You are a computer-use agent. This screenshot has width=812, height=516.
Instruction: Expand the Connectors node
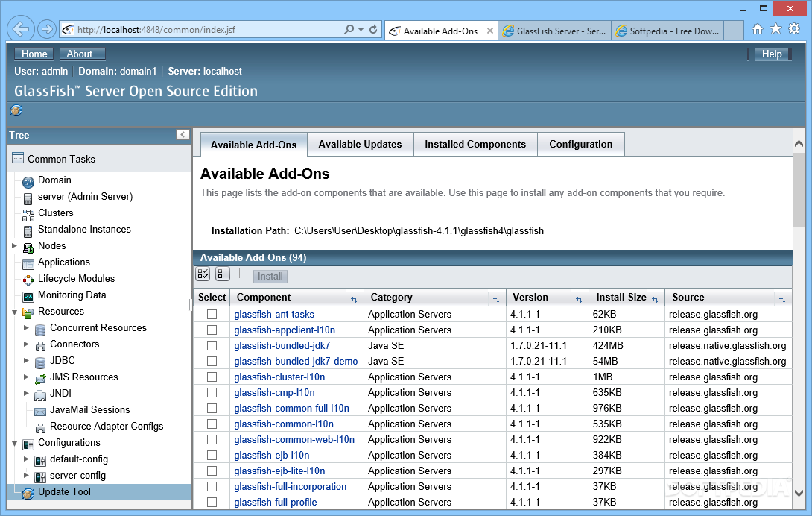[x=26, y=344]
